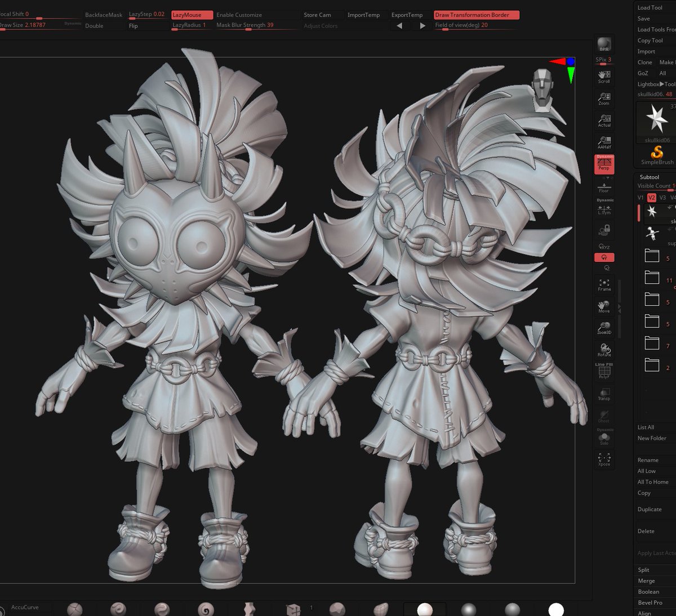
Task: Expand the Bevel Pro section
Action: [x=650, y=602]
